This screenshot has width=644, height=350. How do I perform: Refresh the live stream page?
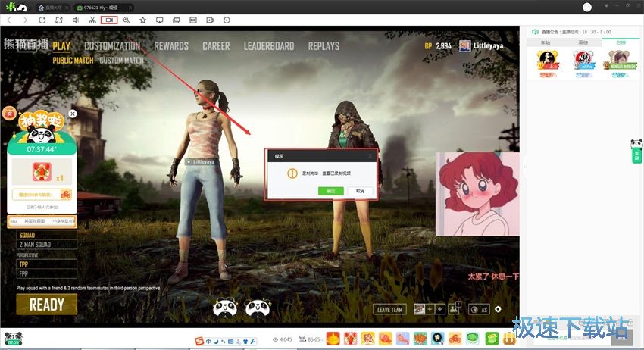point(42,20)
